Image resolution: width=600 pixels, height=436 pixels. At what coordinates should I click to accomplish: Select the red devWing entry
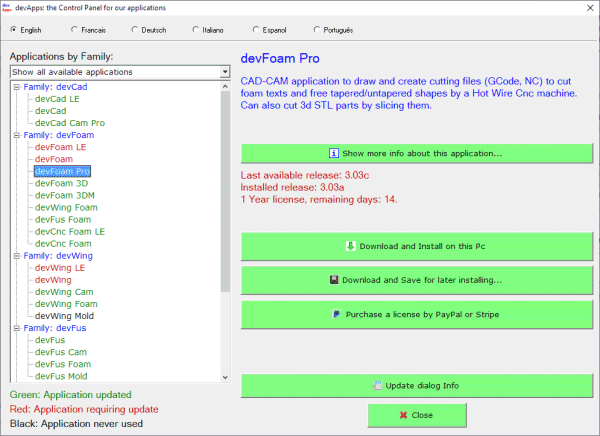pyautogui.click(x=53, y=280)
